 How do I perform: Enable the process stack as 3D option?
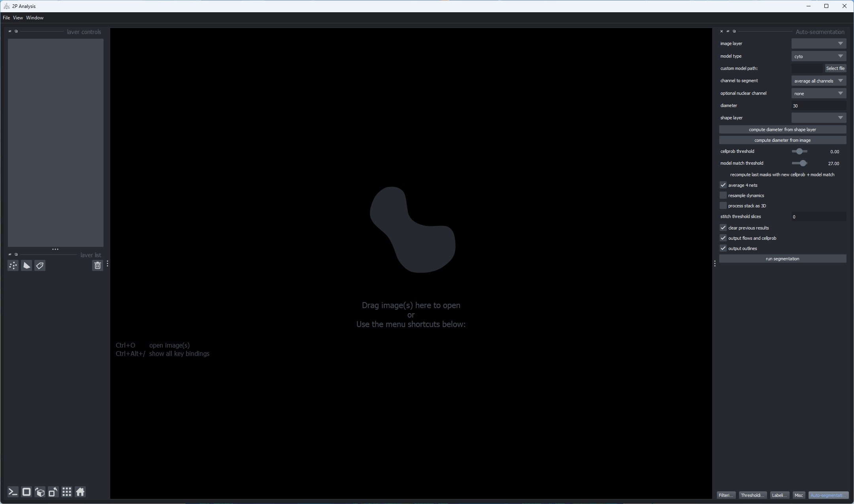click(723, 206)
